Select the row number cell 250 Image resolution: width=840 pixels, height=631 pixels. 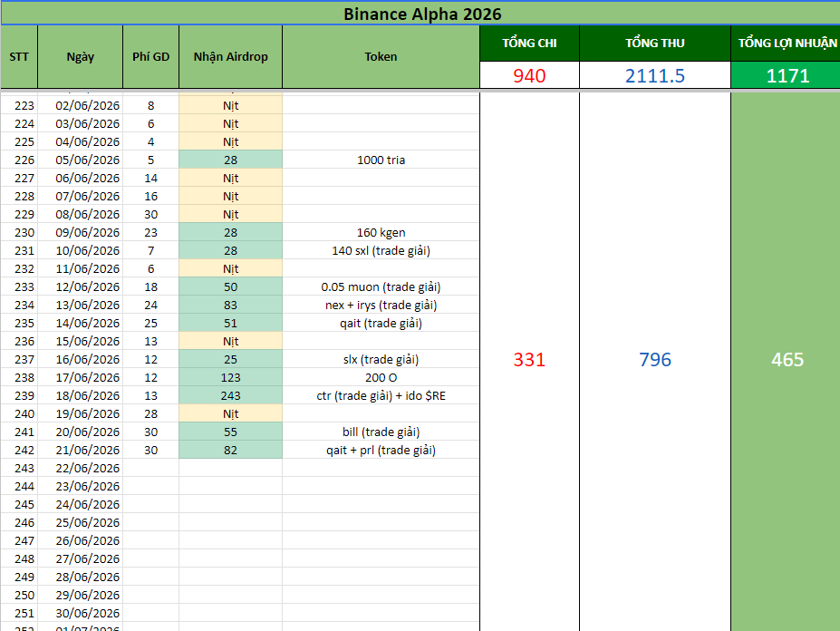click(x=19, y=595)
